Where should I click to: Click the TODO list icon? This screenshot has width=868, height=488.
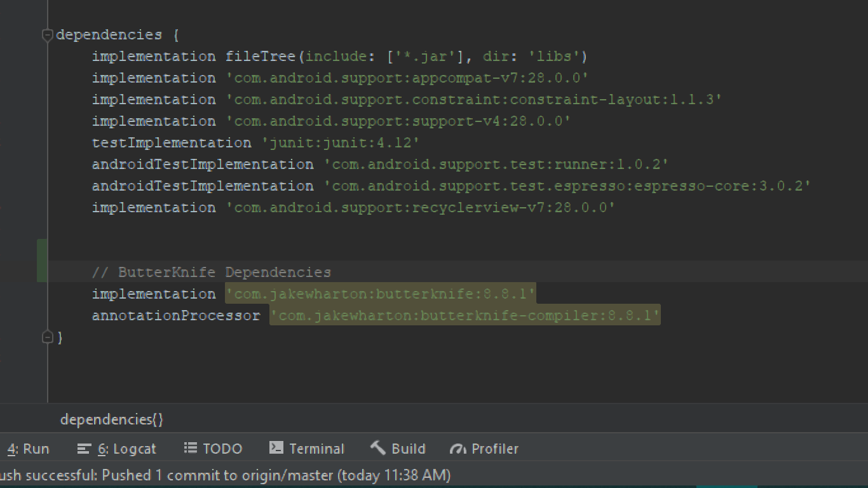[191, 448]
